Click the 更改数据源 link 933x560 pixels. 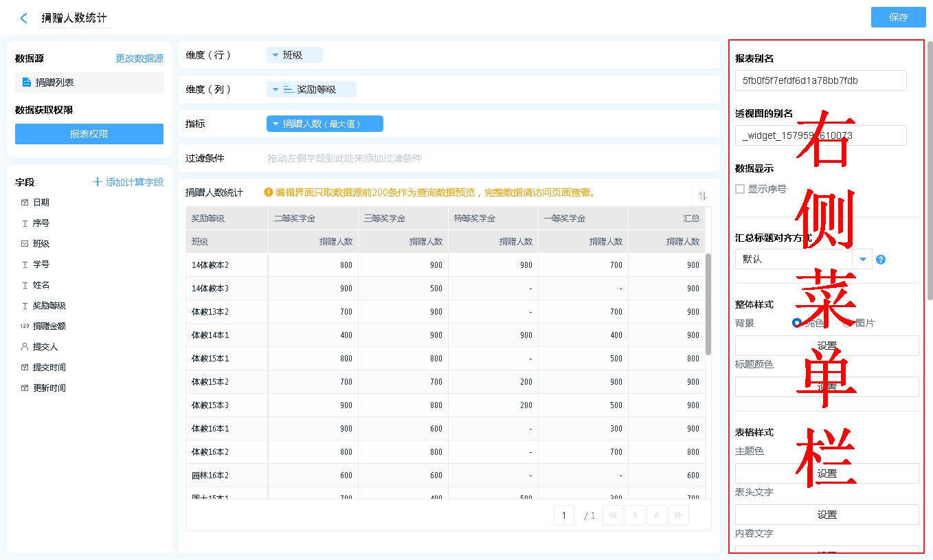pos(139,59)
